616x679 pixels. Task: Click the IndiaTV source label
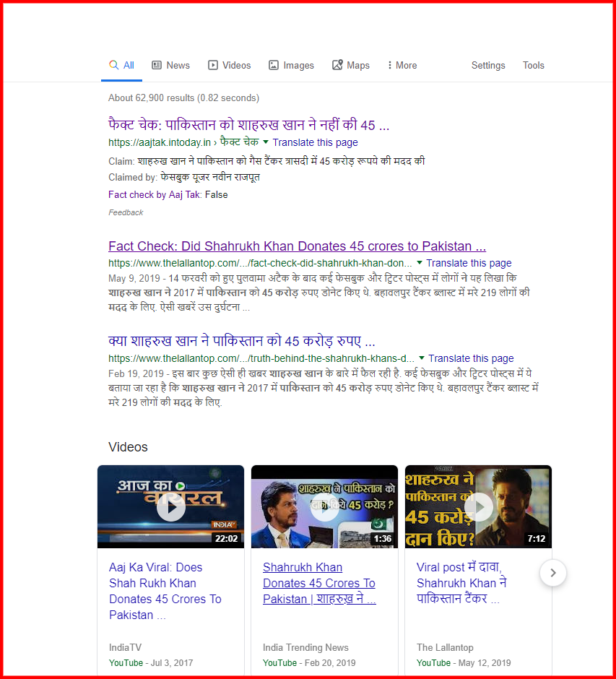click(125, 647)
